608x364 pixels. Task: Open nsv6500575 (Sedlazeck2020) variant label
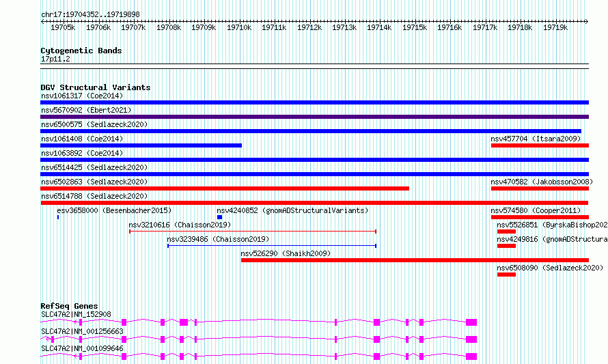[x=94, y=124]
